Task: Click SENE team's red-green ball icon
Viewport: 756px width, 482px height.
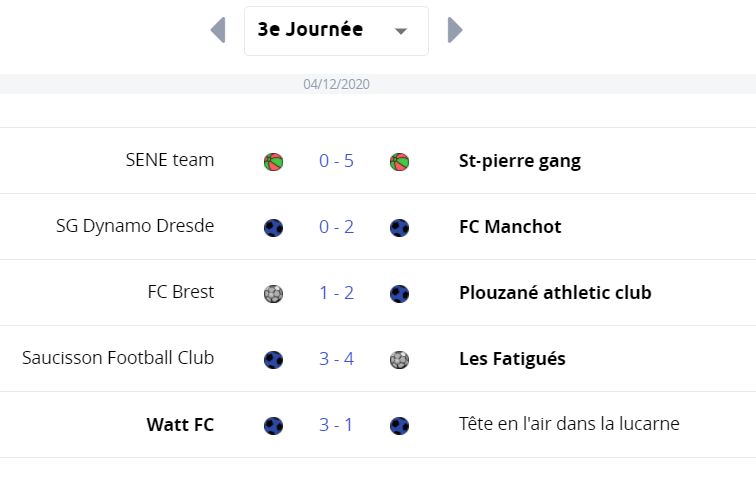Action: pyautogui.click(x=273, y=161)
